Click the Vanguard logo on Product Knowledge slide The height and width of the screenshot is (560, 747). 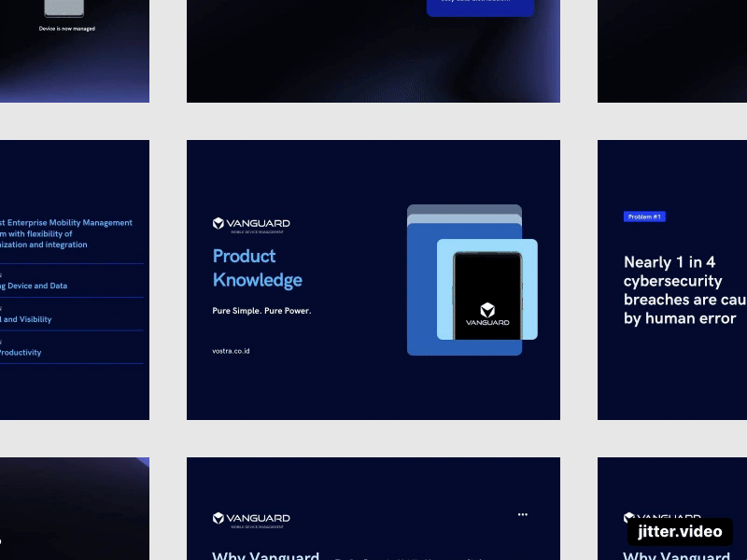(250, 222)
